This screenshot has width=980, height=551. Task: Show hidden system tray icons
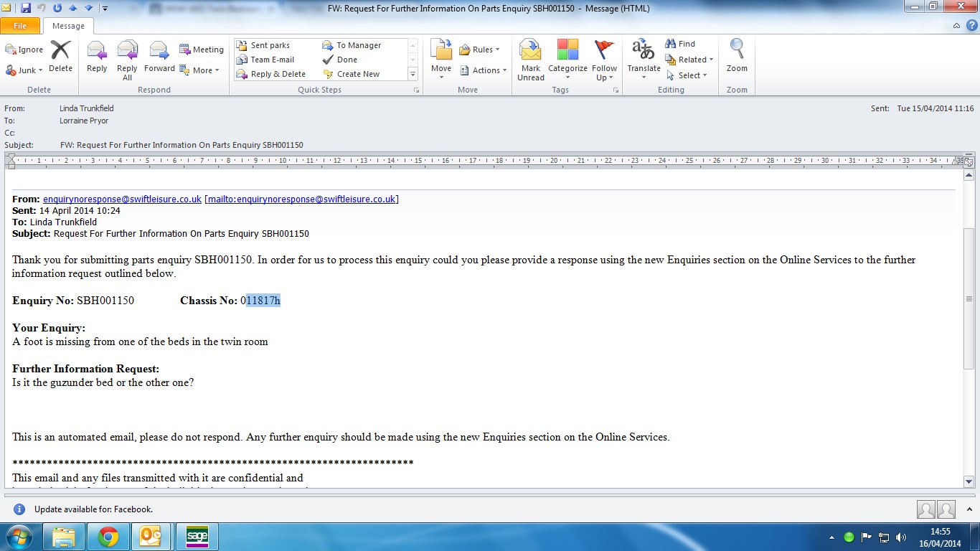click(831, 537)
